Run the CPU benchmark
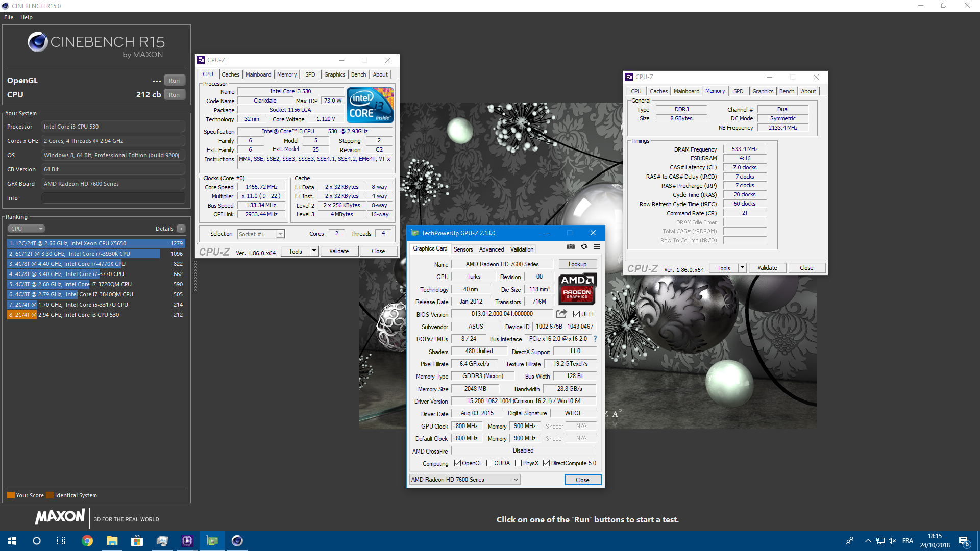This screenshot has width=980, height=551. [x=174, y=95]
